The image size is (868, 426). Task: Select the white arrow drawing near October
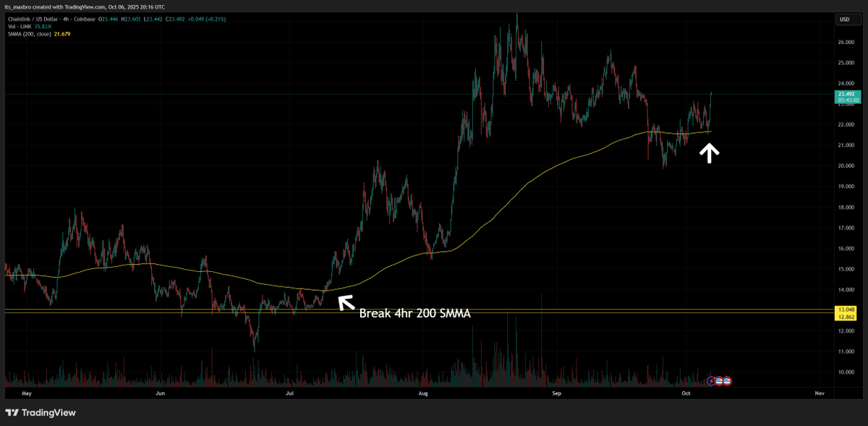pyautogui.click(x=710, y=153)
